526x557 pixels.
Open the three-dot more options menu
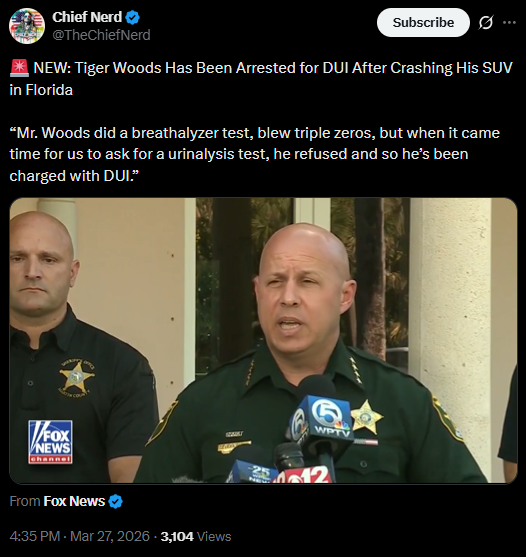[509, 22]
